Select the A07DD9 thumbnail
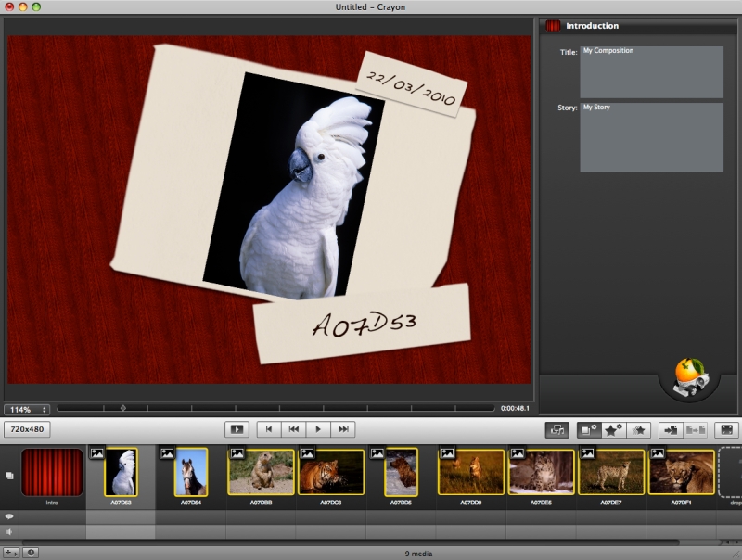 point(471,472)
